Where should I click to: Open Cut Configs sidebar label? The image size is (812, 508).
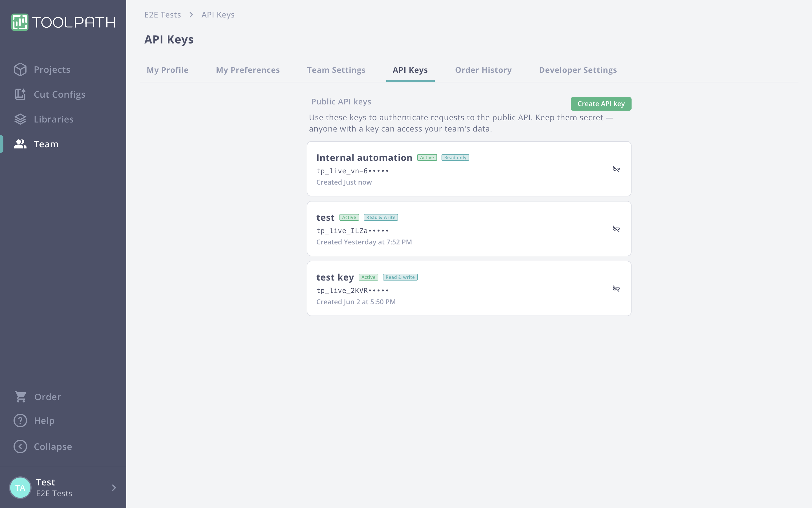click(x=60, y=95)
